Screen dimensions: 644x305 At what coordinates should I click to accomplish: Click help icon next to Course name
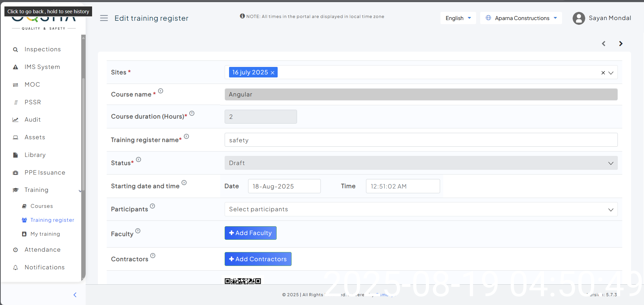tap(161, 91)
